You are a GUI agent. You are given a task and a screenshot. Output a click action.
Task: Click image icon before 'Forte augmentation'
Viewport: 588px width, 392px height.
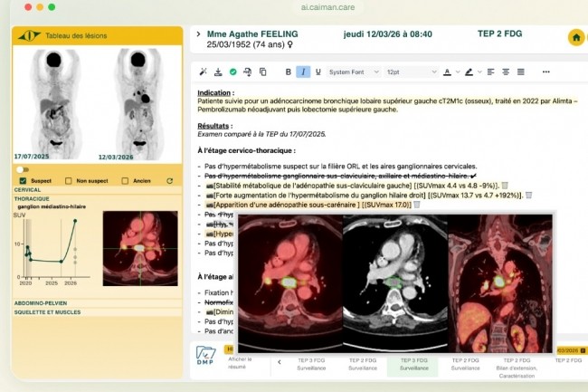point(209,196)
